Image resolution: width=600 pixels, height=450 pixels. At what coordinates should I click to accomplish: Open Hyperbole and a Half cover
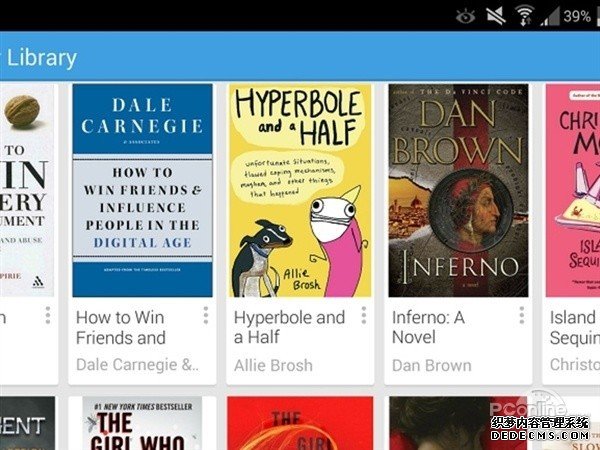(x=300, y=190)
